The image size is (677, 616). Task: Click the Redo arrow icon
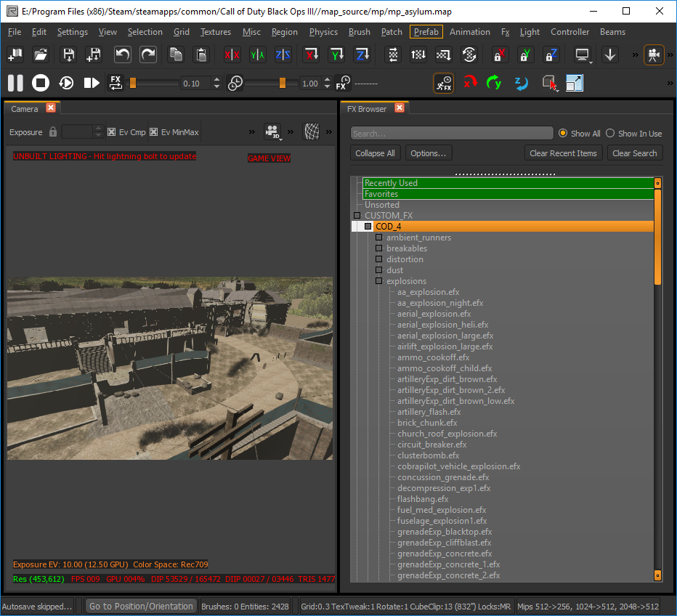[x=148, y=54]
